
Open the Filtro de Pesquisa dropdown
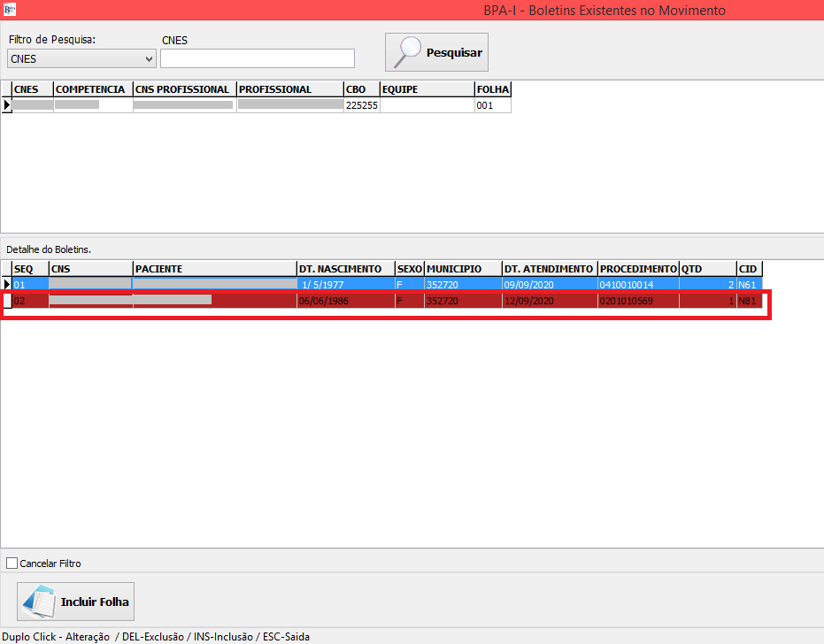pos(81,59)
